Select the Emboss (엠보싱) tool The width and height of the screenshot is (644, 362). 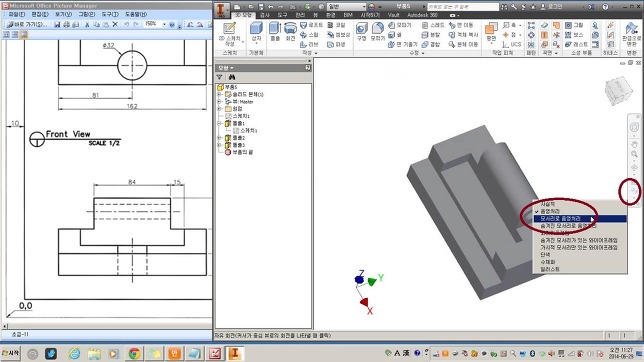click(338, 35)
